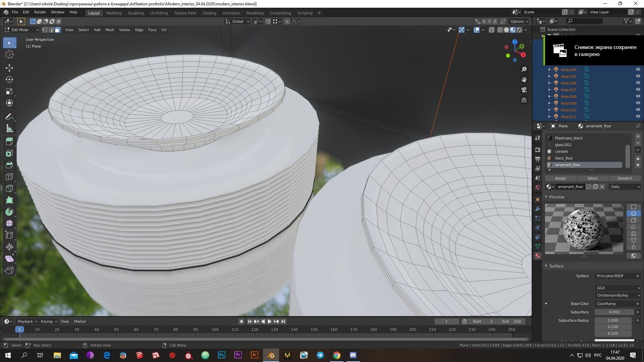Select the Spin tool

coord(9,212)
